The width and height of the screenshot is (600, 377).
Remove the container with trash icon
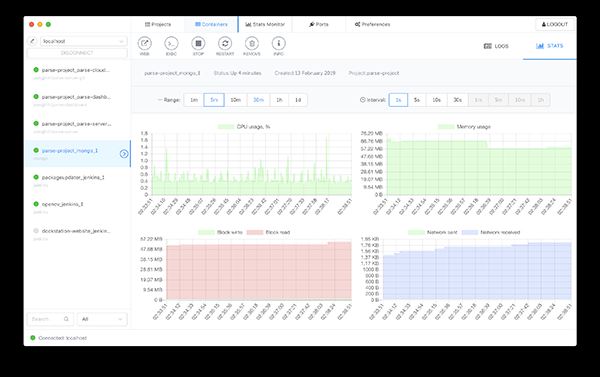point(252,44)
